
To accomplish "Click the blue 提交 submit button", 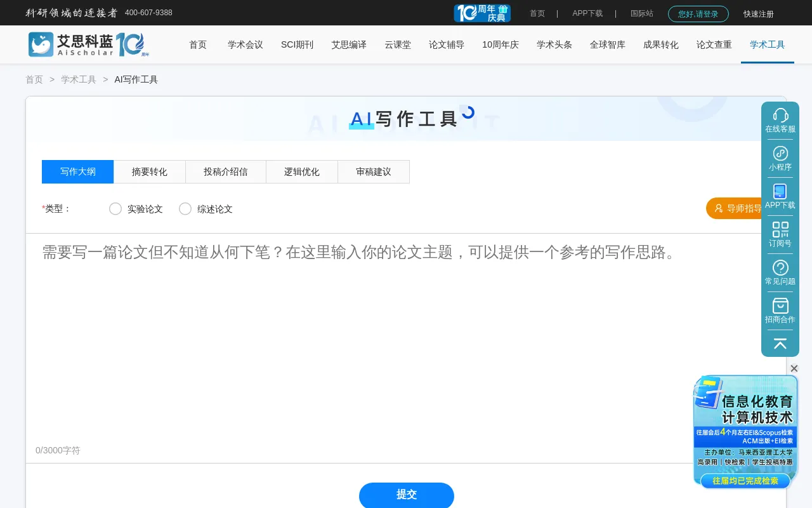I will (407, 495).
